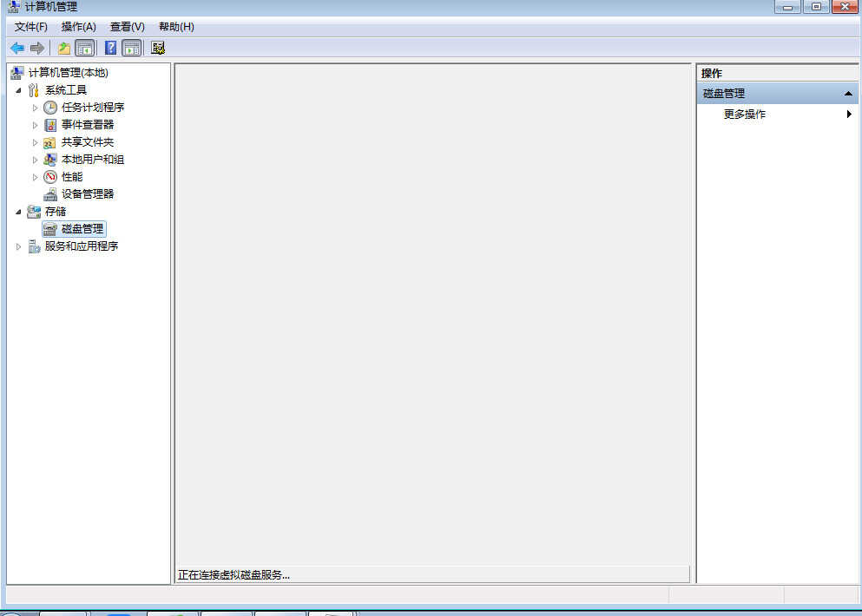Click the 设备管理器 icon
Viewport: 862px width, 616px height.
50,194
